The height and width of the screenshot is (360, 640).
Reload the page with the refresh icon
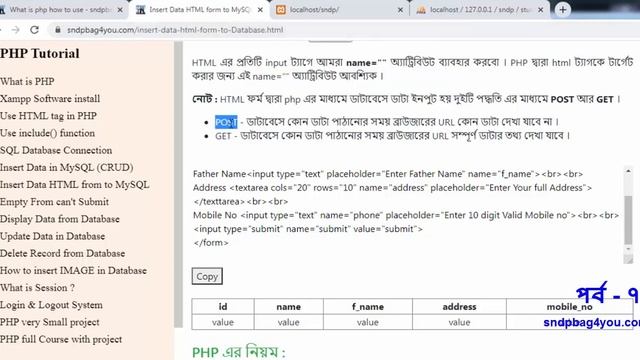35,30
